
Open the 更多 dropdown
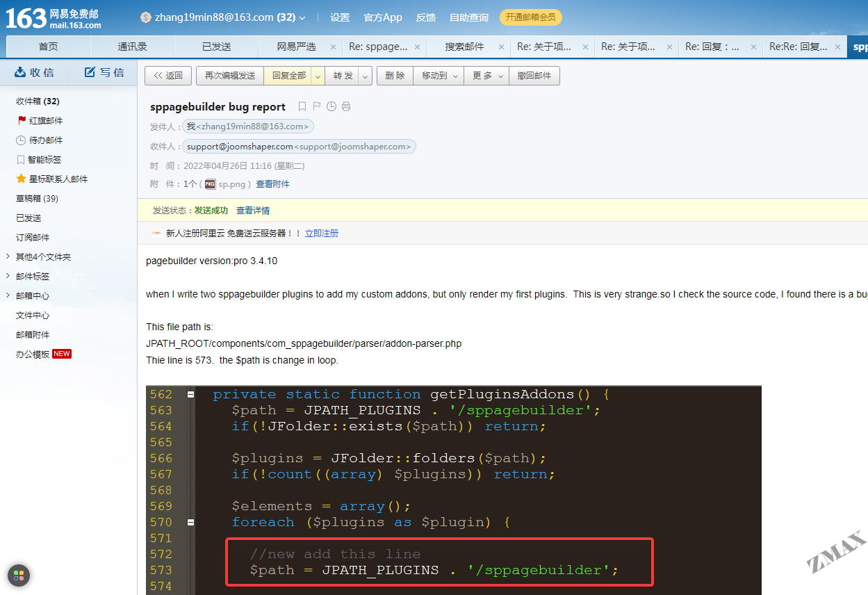point(486,76)
